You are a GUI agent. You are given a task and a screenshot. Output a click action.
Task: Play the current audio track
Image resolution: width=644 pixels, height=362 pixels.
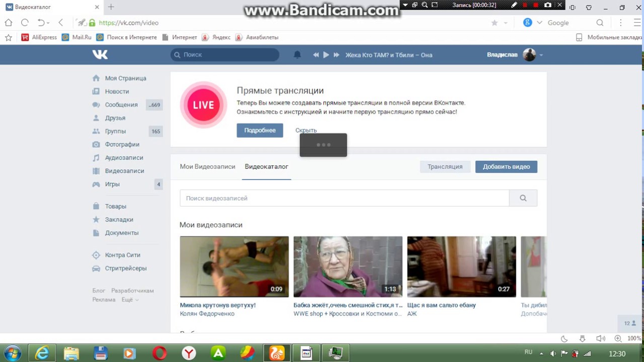[326, 55]
